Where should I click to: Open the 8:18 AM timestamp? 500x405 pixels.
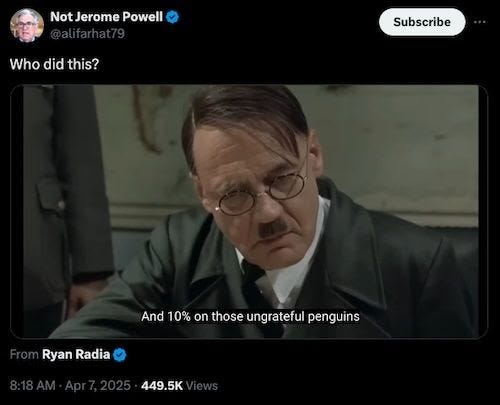[x=32, y=386]
